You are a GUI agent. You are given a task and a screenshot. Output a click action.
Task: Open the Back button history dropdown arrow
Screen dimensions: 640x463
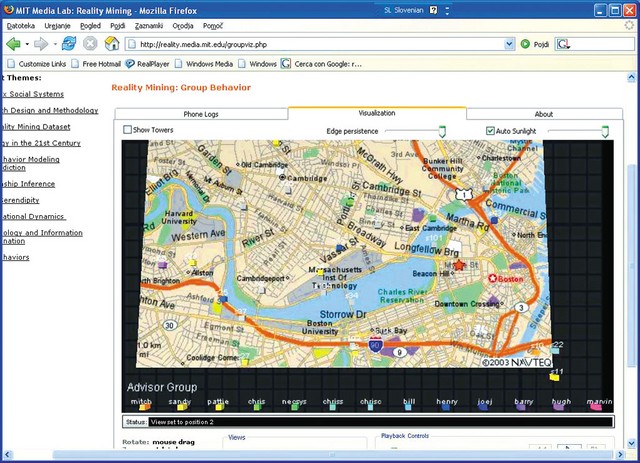(x=27, y=44)
